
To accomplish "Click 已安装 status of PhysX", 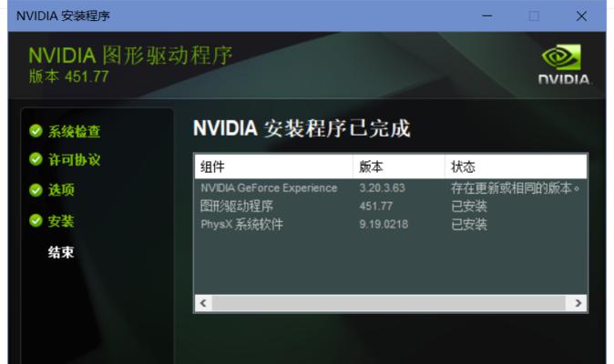I will pos(469,225).
